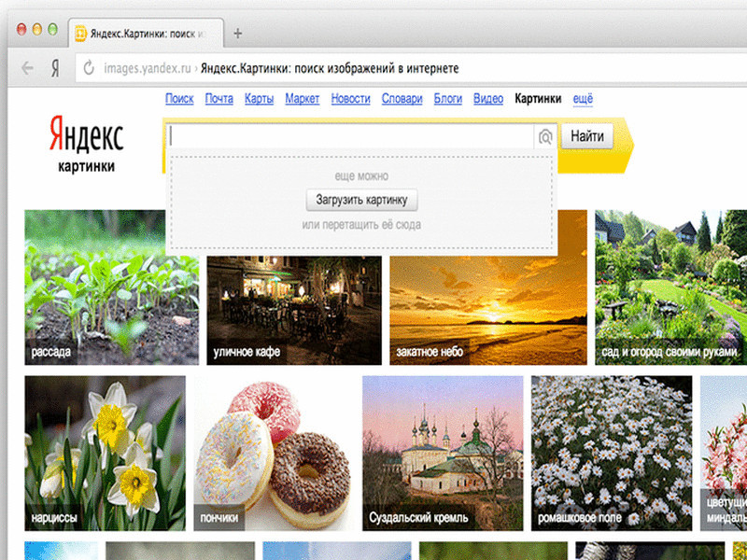
Task: Click the tab's yellow Yandex Images favicon
Action: 80,34
